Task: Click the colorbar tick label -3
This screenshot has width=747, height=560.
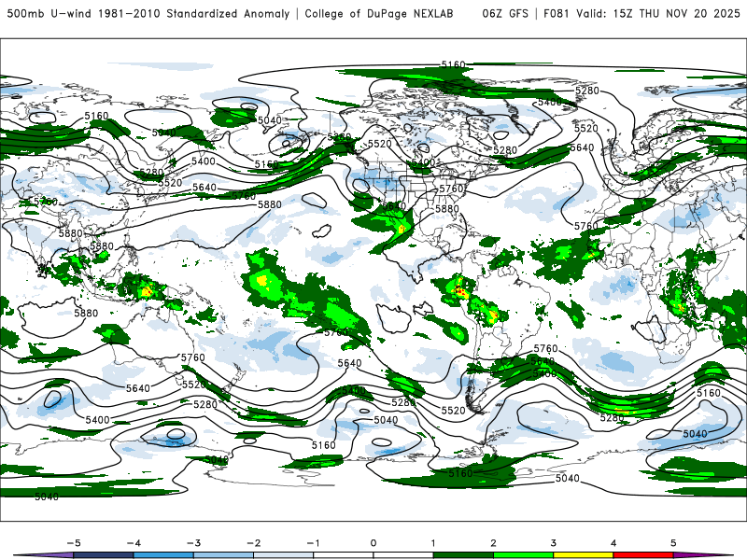Action: pos(193,543)
